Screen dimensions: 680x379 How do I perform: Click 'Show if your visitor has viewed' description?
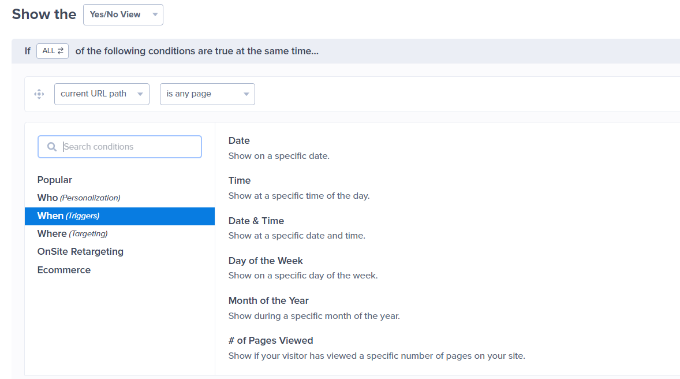pos(376,356)
